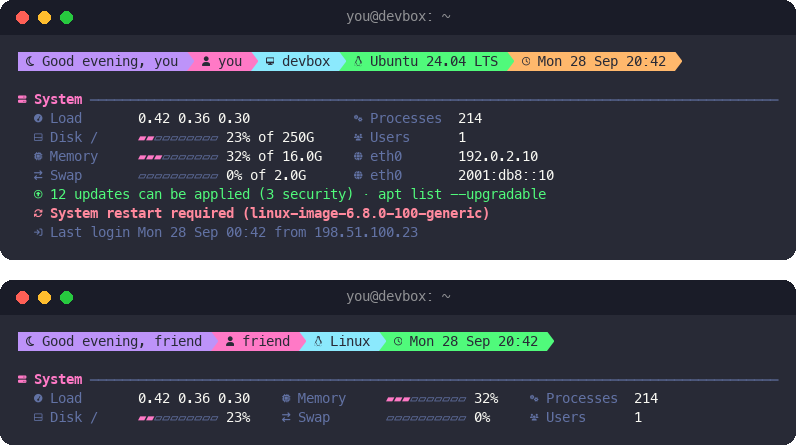Click the Swap arrows icon in bottom window
796x445 pixels.
pyautogui.click(x=286, y=418)
